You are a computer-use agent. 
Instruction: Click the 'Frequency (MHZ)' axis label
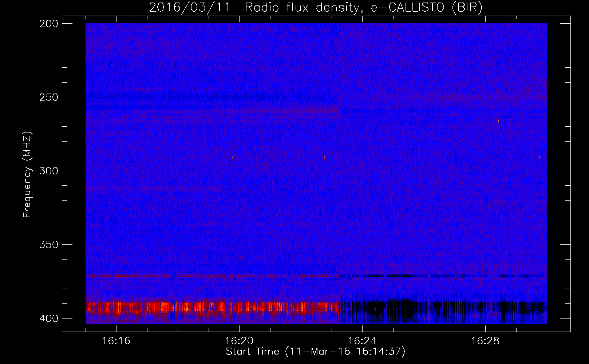[27, 174]
